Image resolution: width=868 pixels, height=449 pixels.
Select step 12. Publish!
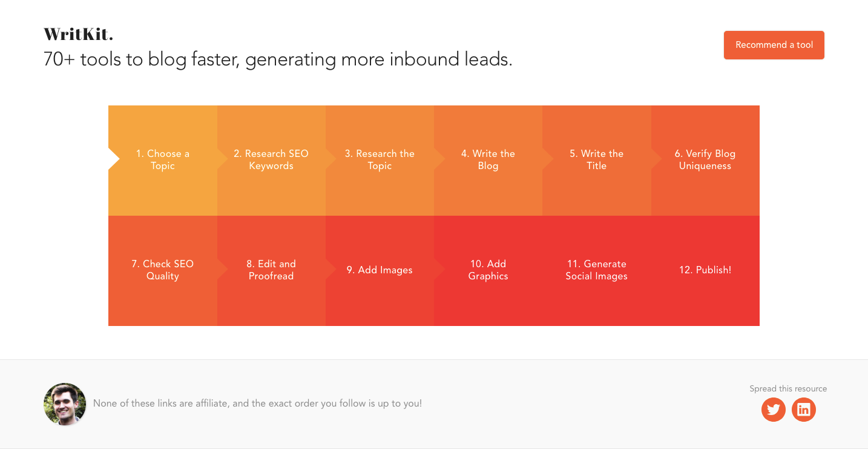[705, 270]
